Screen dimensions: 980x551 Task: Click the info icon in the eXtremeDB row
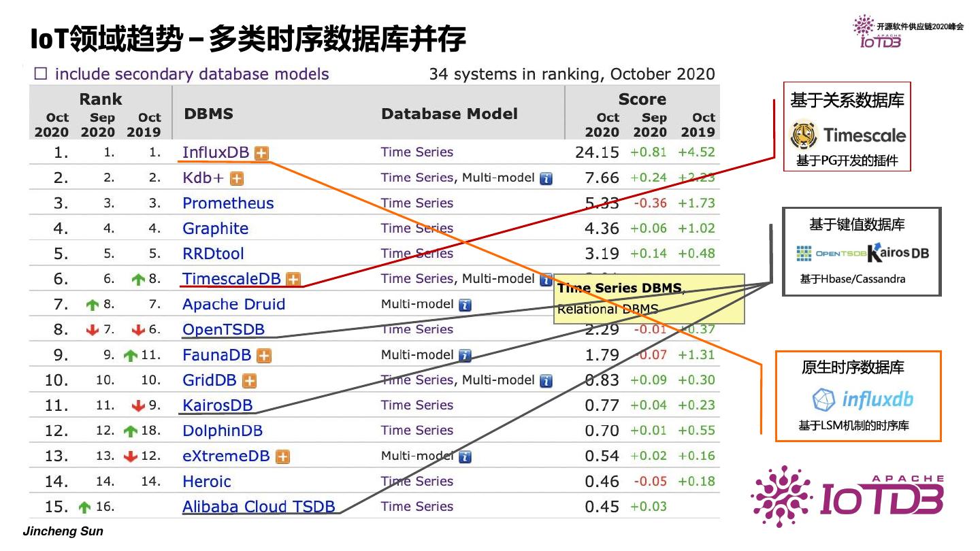(x=465, y=456)
